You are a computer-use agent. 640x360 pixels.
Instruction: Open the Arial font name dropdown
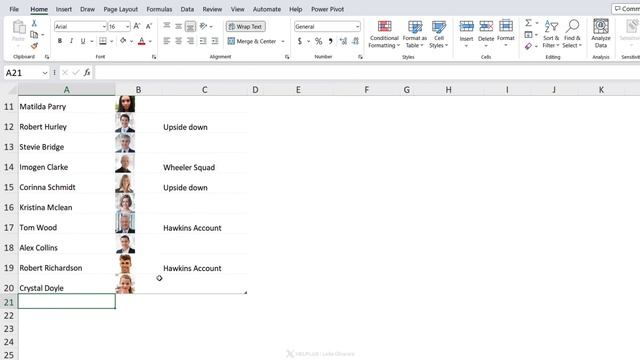[x=104, y=27]
